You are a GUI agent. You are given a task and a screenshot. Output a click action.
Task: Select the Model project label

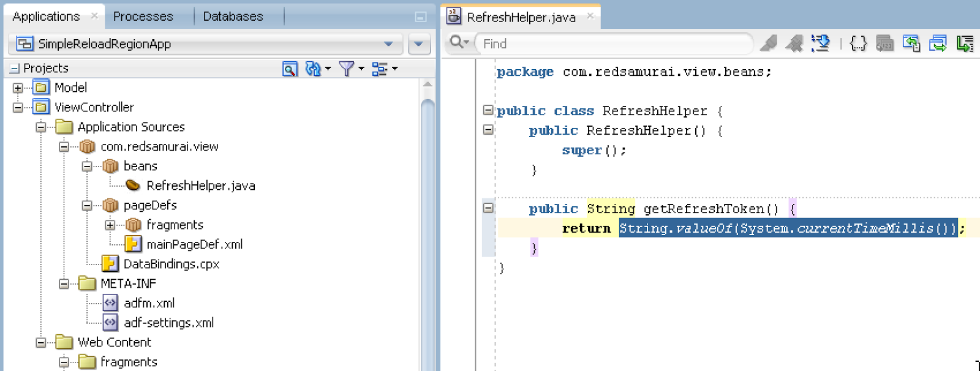(x=70, y=88)
